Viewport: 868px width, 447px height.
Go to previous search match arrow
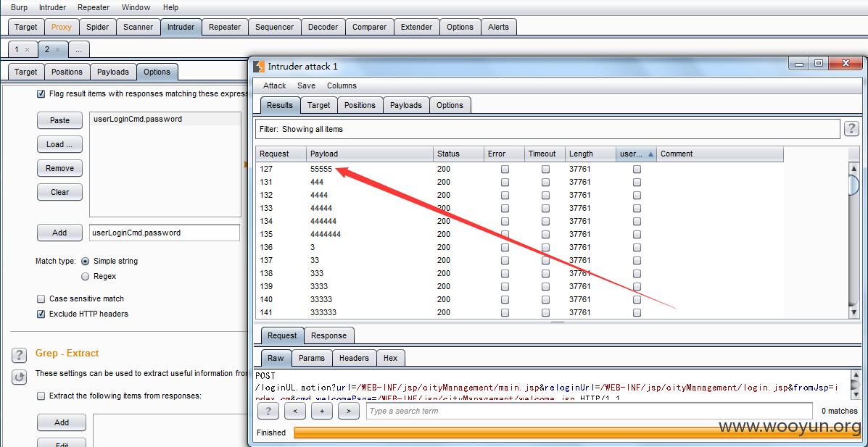(295, 411)
